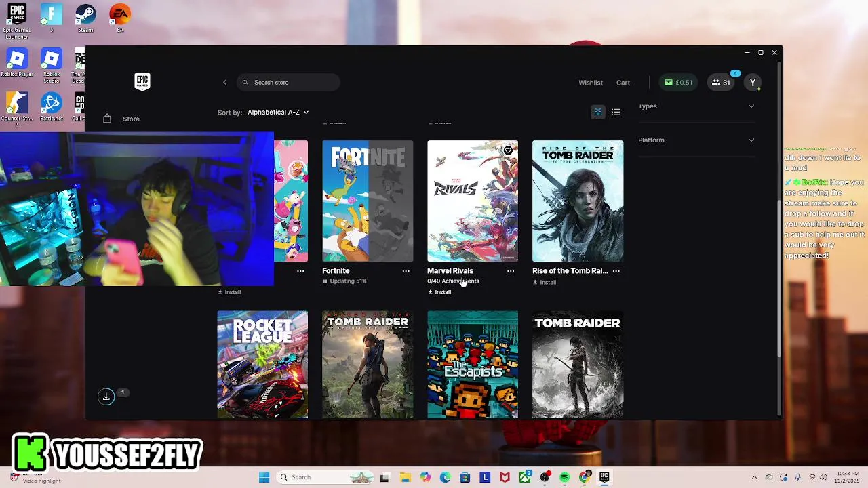The width and height of the screenshot is (868, 488).
Task: Install Marvel Rivals
Action: tap(439, 292)
